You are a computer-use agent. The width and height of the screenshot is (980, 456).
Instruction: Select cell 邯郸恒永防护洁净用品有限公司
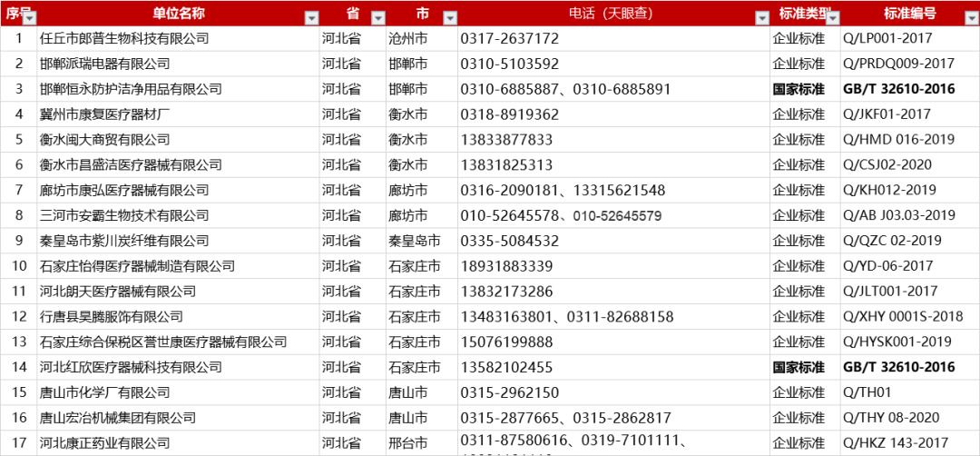point(178,89)
